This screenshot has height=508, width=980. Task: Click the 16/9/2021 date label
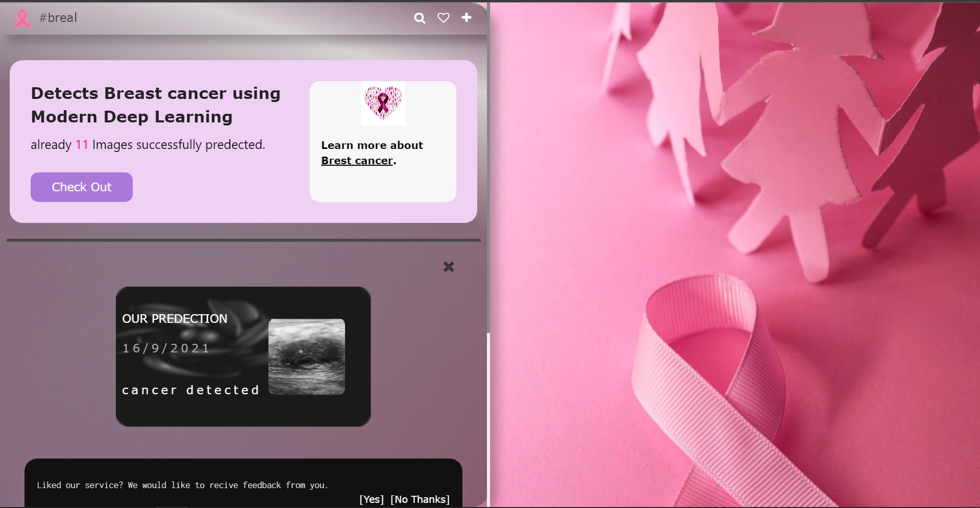point(165,348)
